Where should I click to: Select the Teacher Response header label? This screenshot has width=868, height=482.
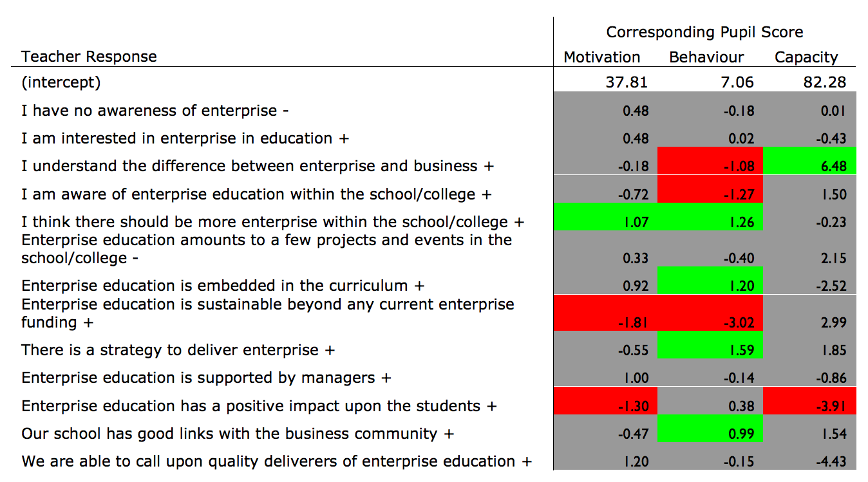[89, 57]
